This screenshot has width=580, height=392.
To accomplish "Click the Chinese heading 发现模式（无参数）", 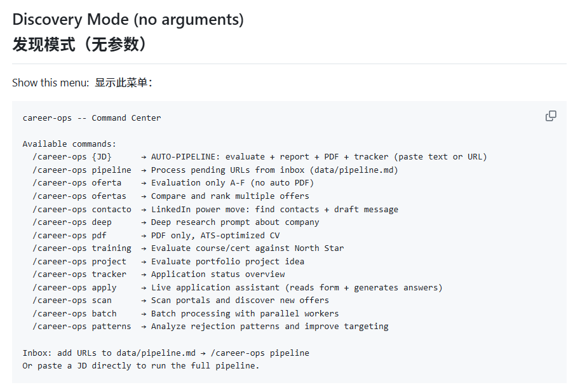I will pos(81,44).
